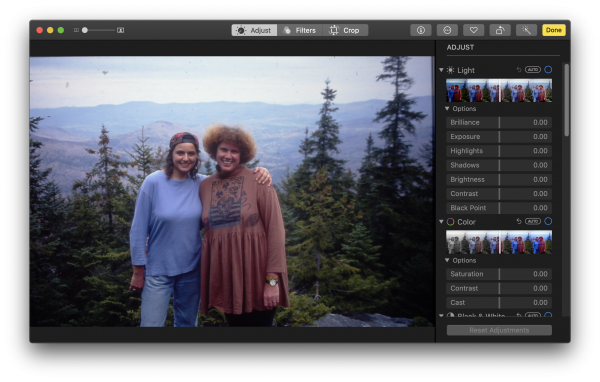This screenshot has height=382, width=600.
Task: Switch to the Crop tab
Action: [x=345, y=30]
